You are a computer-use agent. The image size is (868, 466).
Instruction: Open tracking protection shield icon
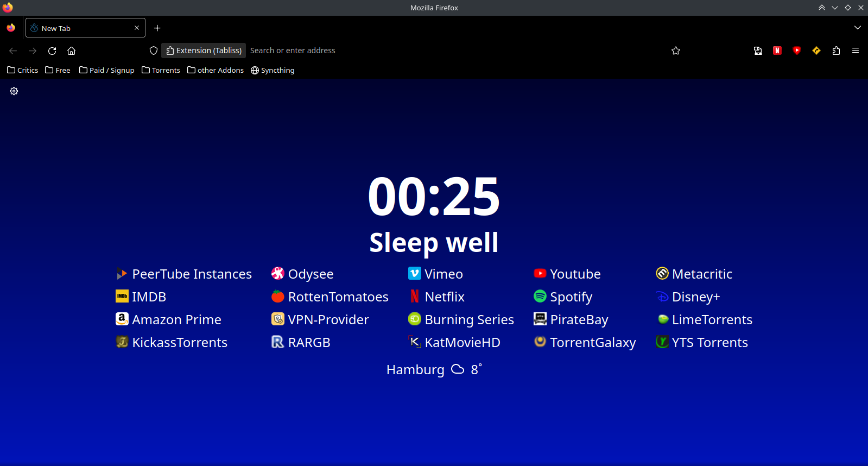tap(154, 51)
